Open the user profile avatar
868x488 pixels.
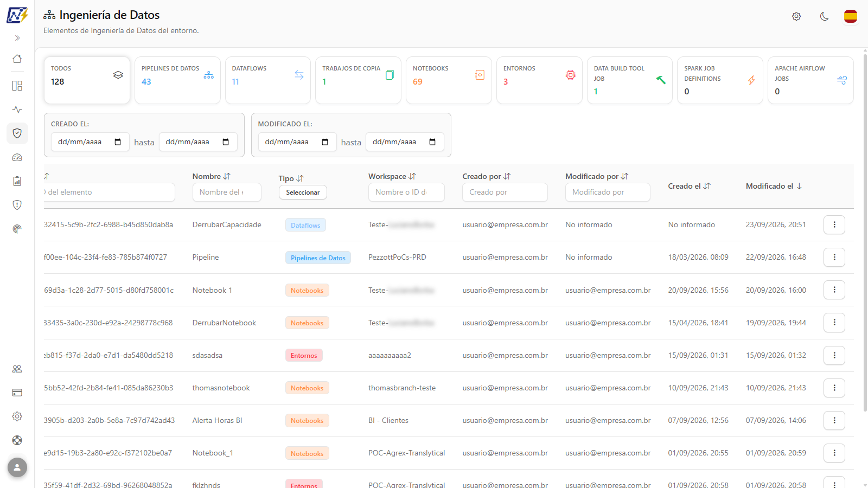[x=17, y=467]
